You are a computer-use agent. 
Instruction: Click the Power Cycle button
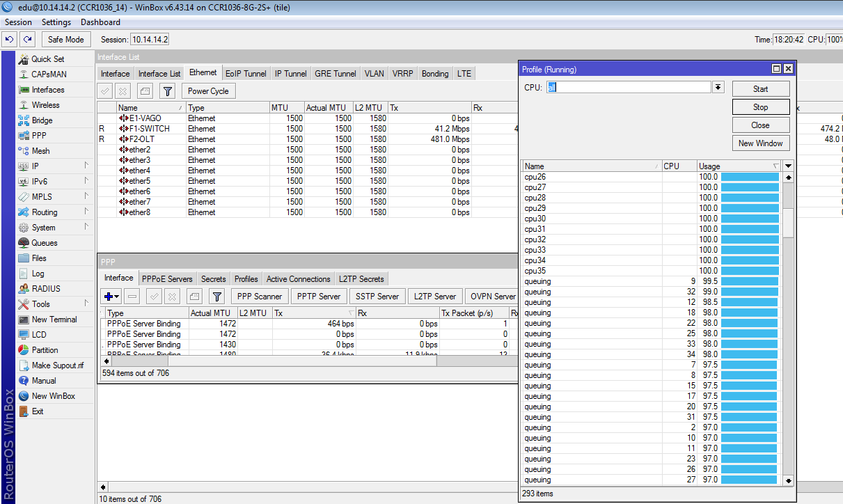pyautogui.click(x=208, y=90)
